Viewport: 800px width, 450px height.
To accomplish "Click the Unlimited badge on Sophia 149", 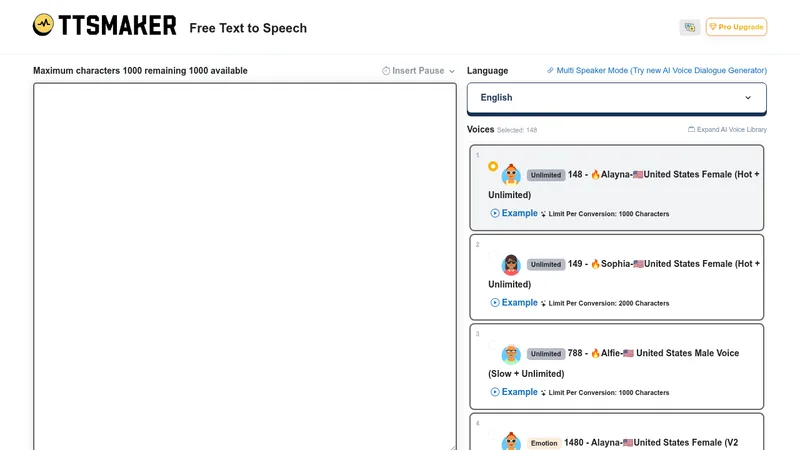I will (x=545, y=264).
